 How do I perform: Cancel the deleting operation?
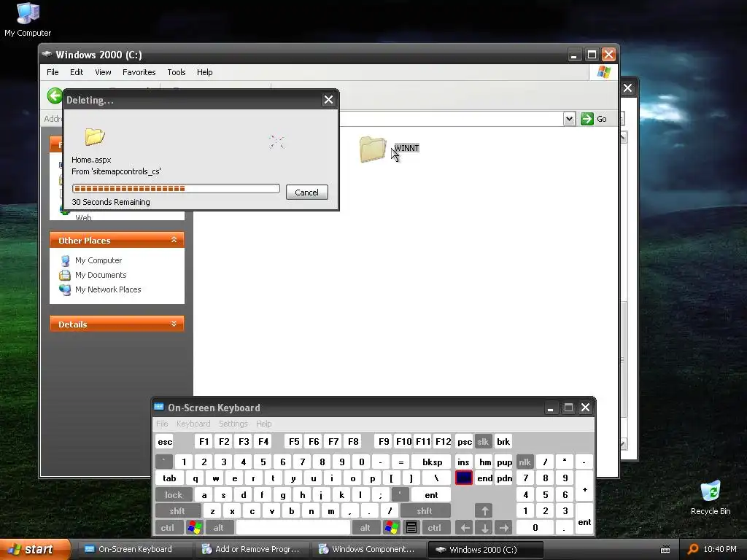tap(307, 192)
